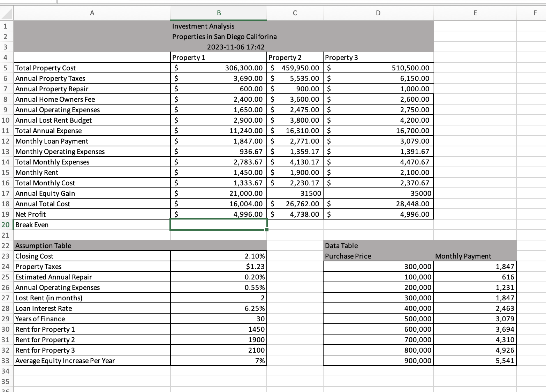The height and width of the screenshot is (392, 546).
Task: Click the 'Net Profit' label
Action: tap(31, 214)
